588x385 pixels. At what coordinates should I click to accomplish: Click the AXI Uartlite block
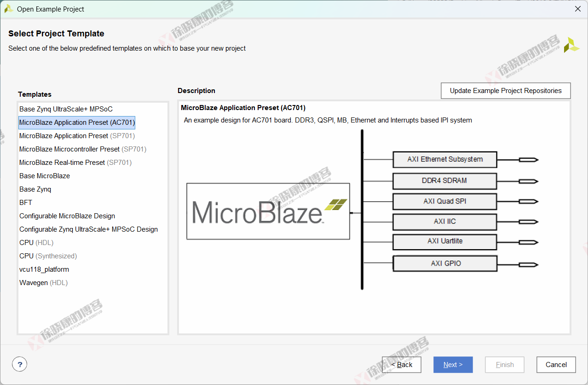coord(445,242)
